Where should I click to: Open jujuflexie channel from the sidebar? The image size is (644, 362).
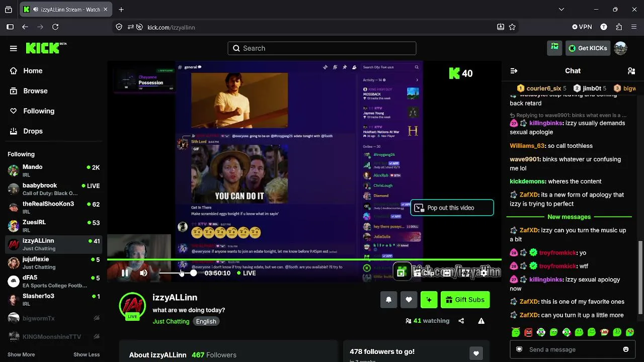[54, 263]
